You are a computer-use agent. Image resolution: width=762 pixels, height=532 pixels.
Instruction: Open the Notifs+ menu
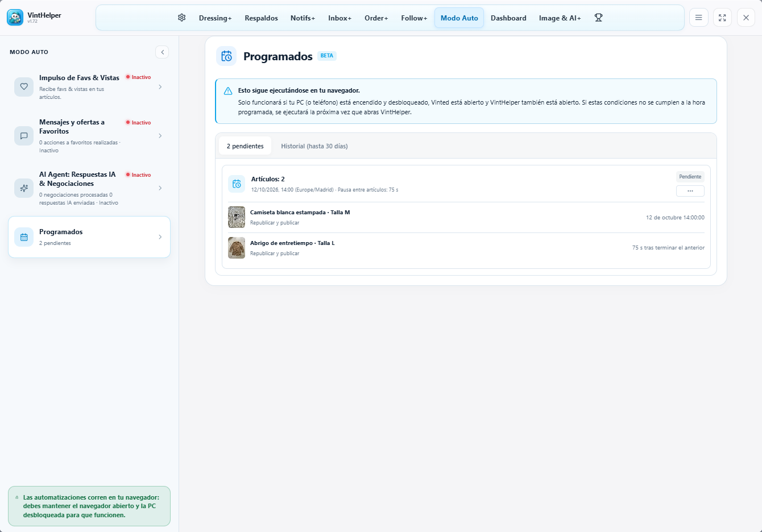[303, 18]
